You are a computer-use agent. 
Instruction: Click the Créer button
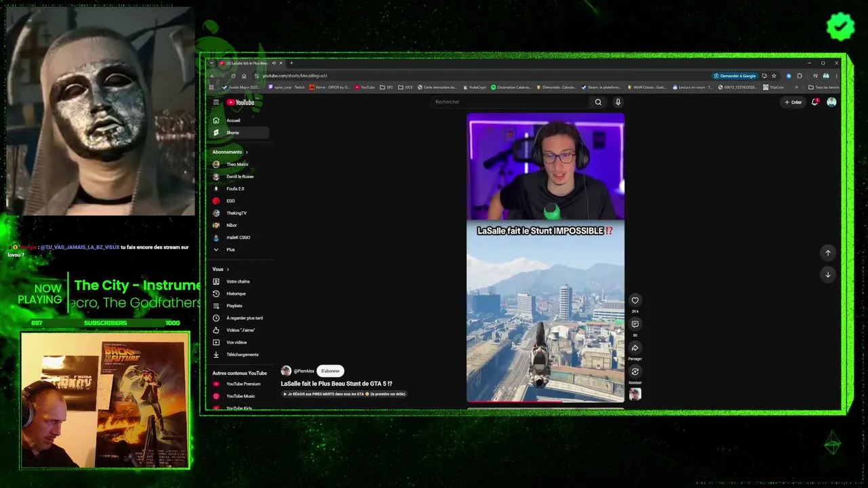pyautogui.click(x=793, y=102)
